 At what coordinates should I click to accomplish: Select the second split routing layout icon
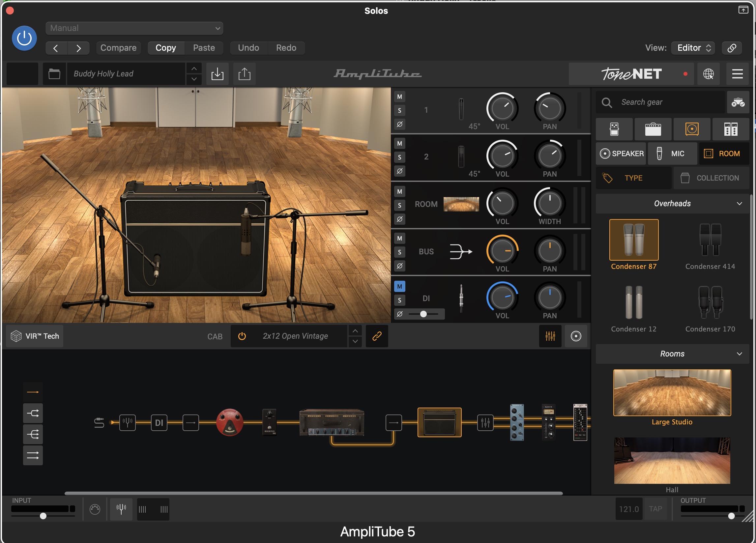(33, 413)
